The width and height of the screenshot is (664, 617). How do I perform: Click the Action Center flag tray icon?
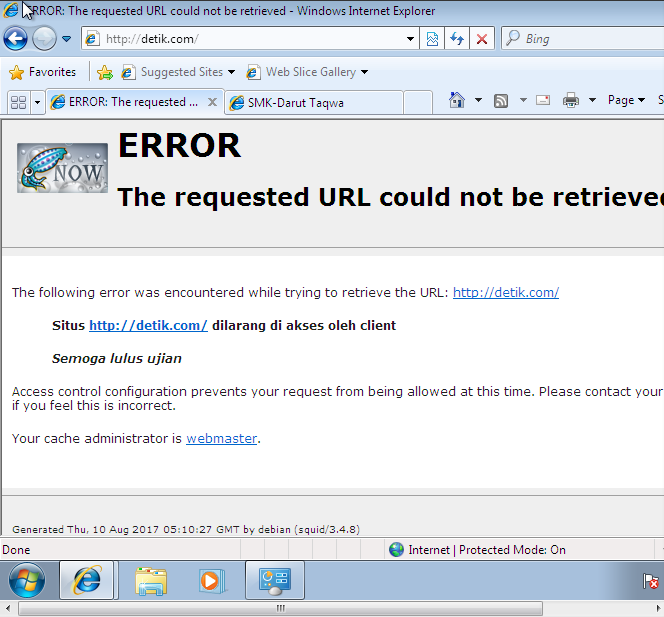click(650, 581)
